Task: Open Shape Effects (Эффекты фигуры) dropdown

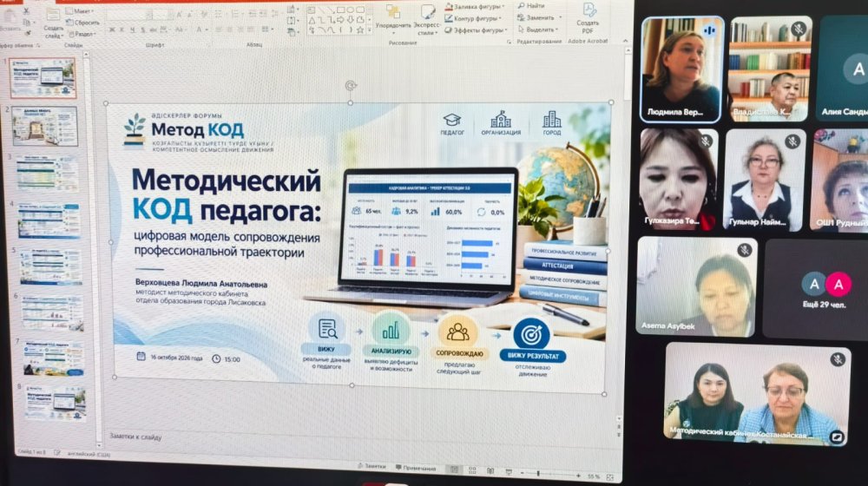Action: click(477, 30)
